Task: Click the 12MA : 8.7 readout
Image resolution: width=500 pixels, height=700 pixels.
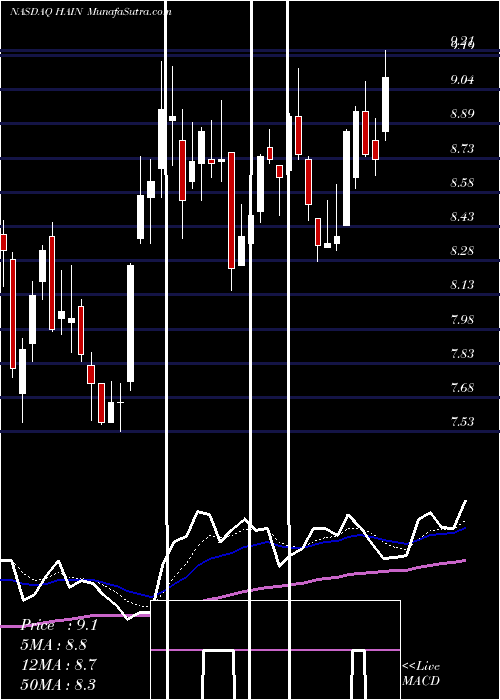Action: [57, 664]
